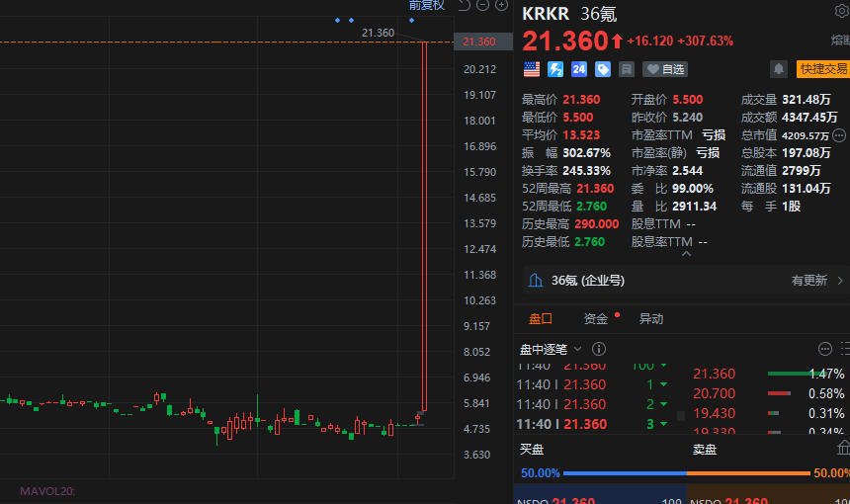Click the list layout icon in tick panel
This screenshot has width=850, height=504.
click(845, 349)
